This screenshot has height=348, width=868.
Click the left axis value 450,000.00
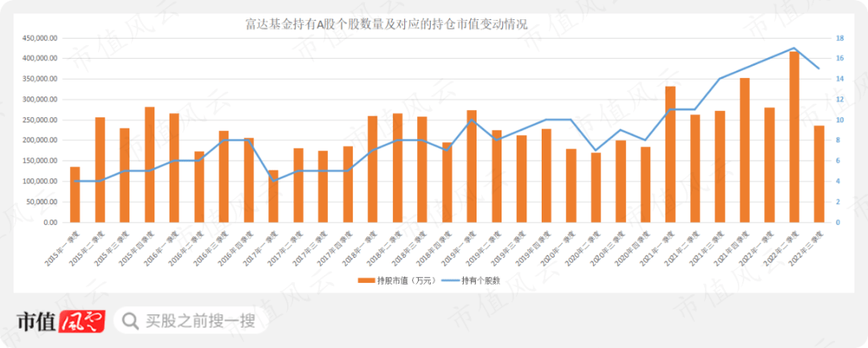coord(40,38)
